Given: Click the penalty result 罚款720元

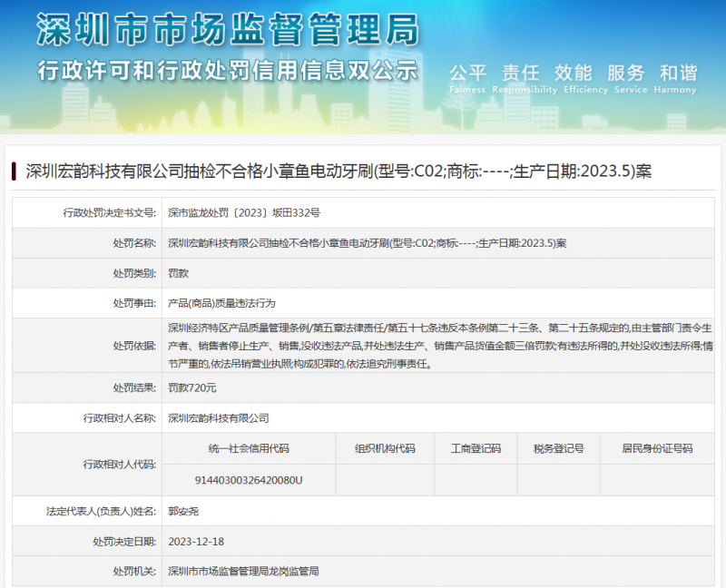Looking at the screenshot, I should [x=192, y=387].
